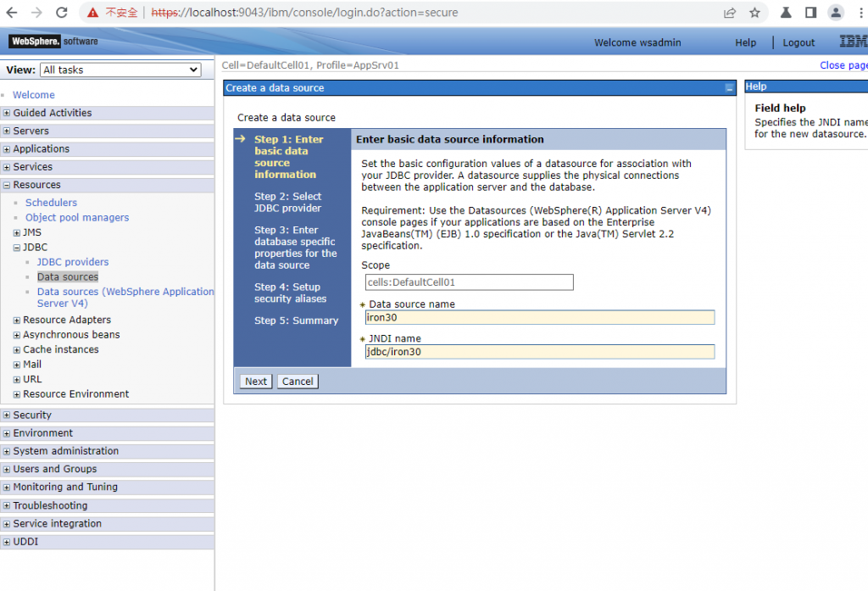Expand Resource Adapters node

click(x=17, y=321)
